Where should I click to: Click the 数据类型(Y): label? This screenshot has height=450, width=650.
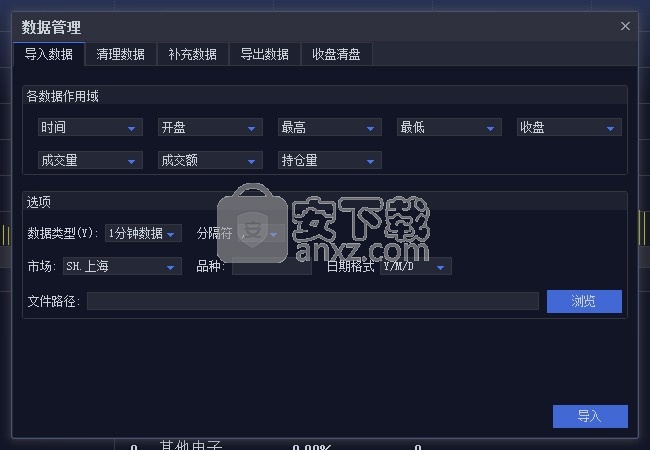pyautogui.click(x=63, y=233)
